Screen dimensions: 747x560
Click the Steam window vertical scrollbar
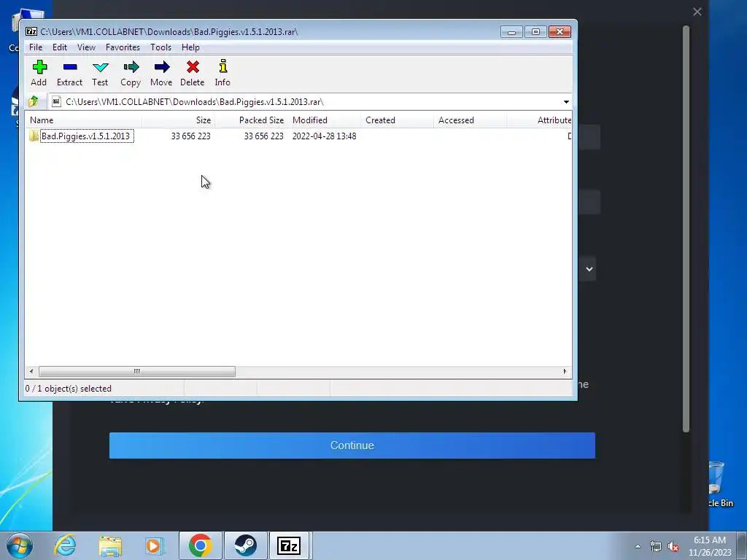686,228
